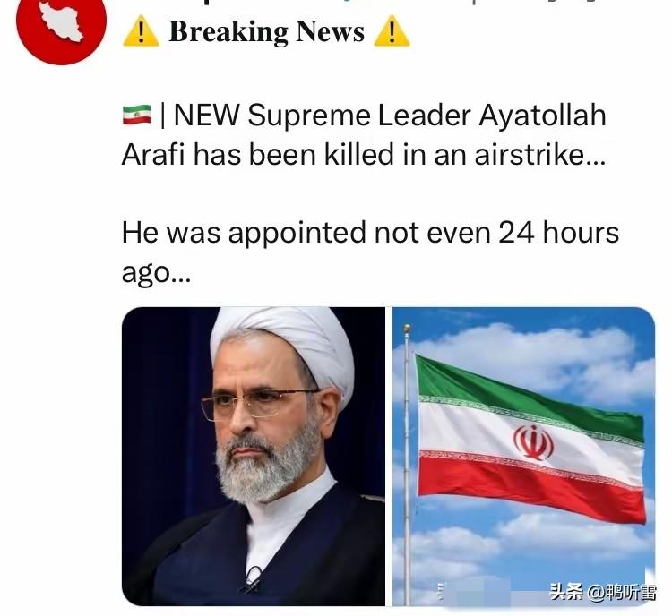Click the eyeglasses in the portrait

point(257,404)
